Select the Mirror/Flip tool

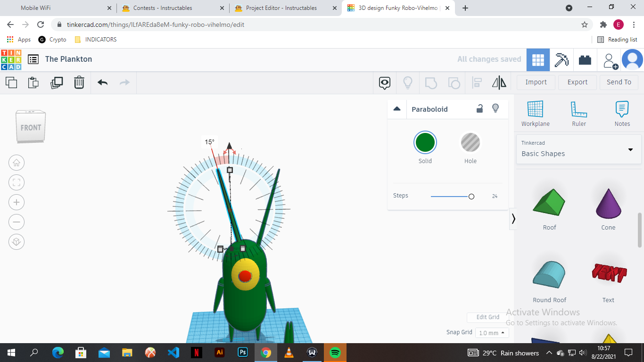pyautogui.click(x=499, y=82)
